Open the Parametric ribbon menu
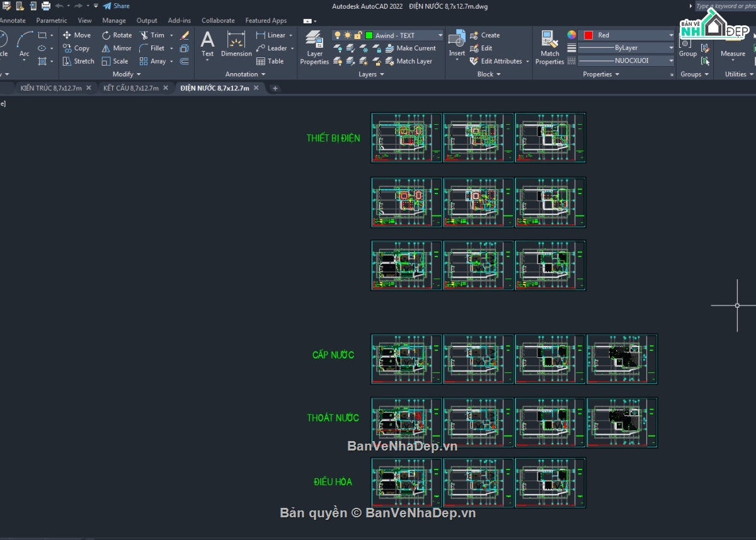Screen dimensions: 756x540 coord(52,20)
